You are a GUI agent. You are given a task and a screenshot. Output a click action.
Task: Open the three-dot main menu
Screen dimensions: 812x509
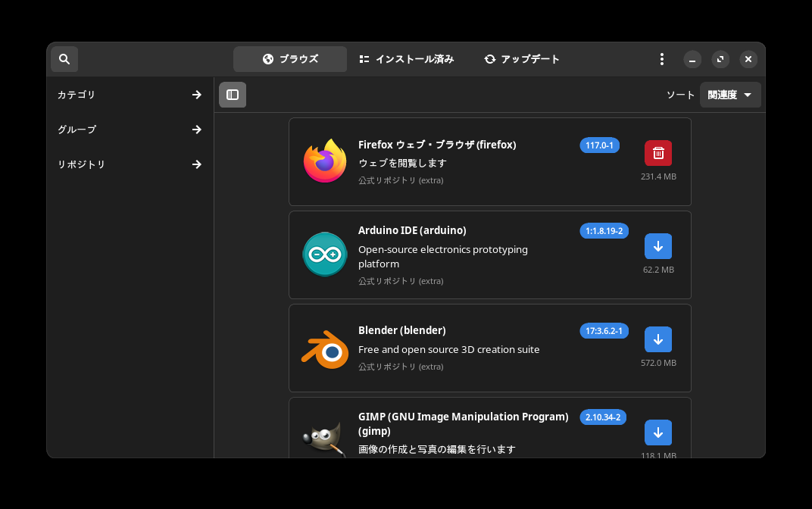tap(661, 59)
